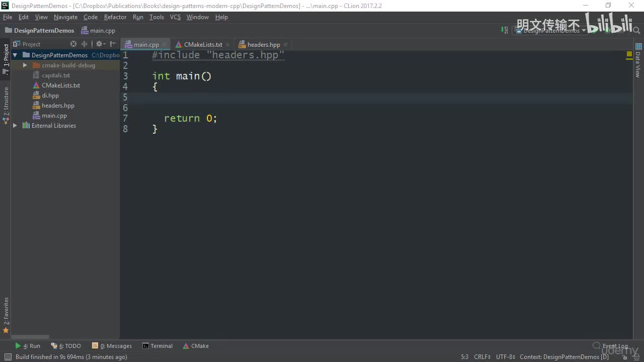
Task: Switch to the CMakeLists.txt editor tab
Action: pos(203,45)
